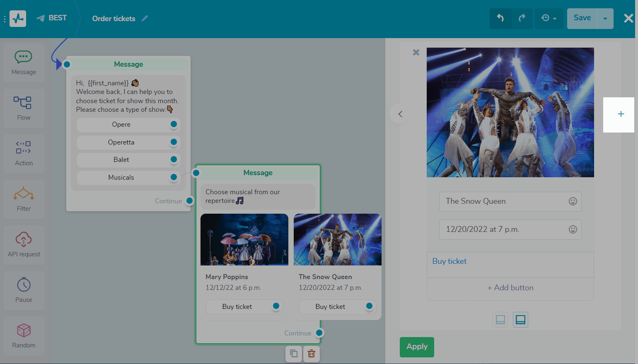Open the version history dropdown

549,18
